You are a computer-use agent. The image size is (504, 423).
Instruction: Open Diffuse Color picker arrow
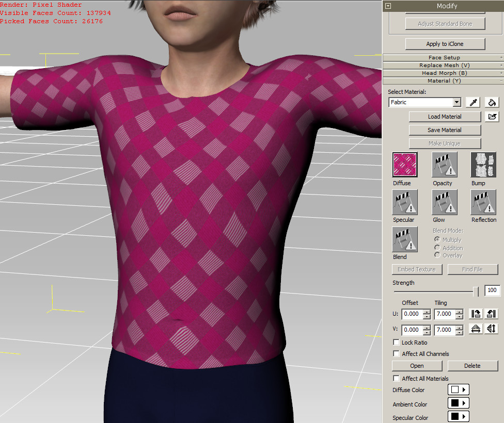464,389
